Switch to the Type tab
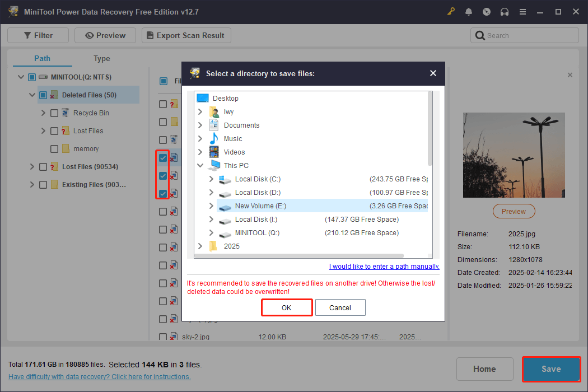 [x=101, y=58]
